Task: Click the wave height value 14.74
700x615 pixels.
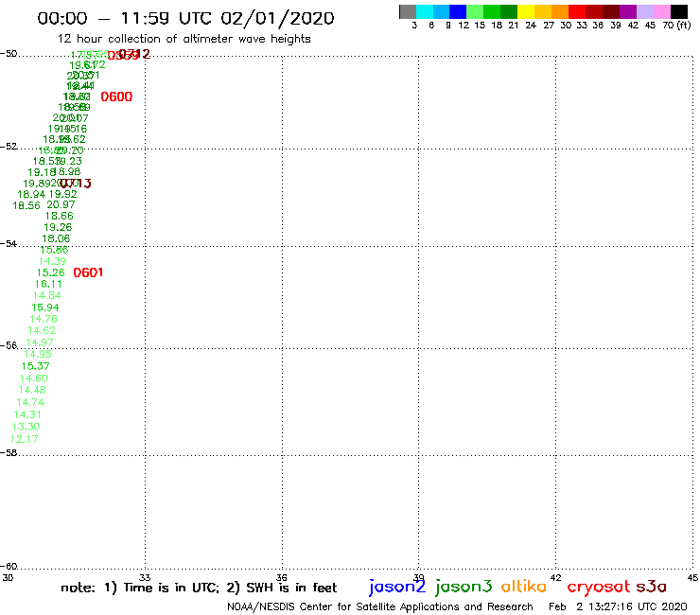Action: pos(31,402)
